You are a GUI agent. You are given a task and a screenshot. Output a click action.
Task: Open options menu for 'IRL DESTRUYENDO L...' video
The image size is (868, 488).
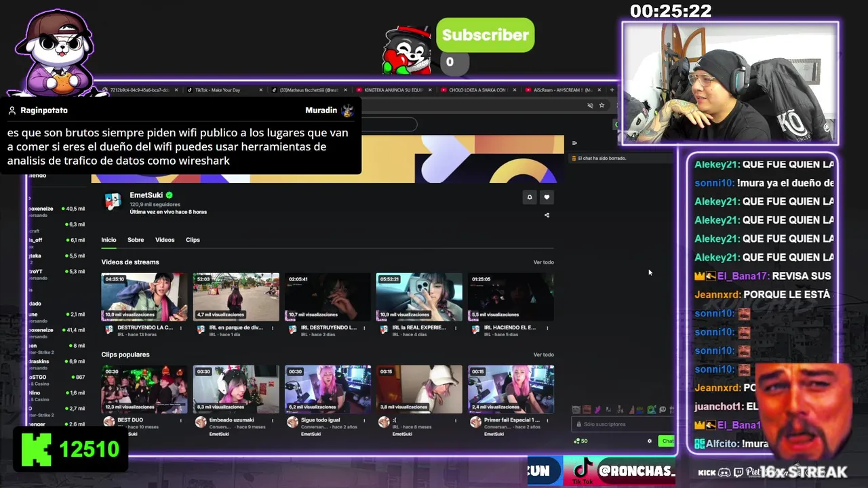[x=364, y=328]
